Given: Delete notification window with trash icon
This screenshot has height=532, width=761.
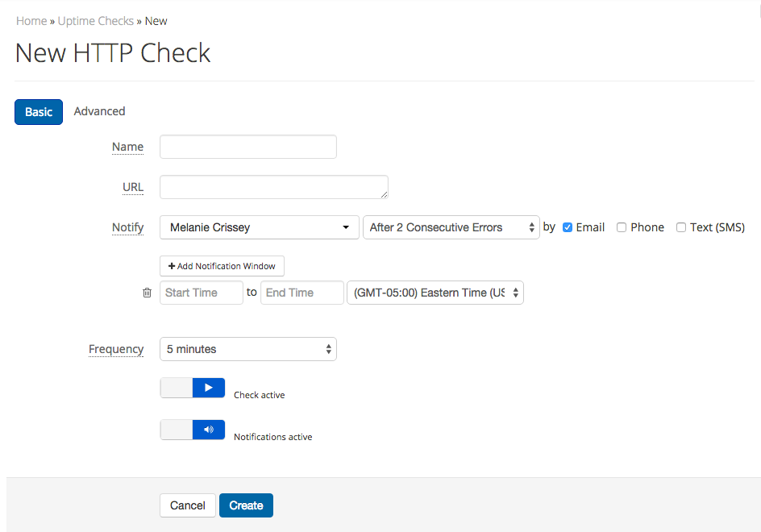Looking at the screenshot, I should pos(147,293).
